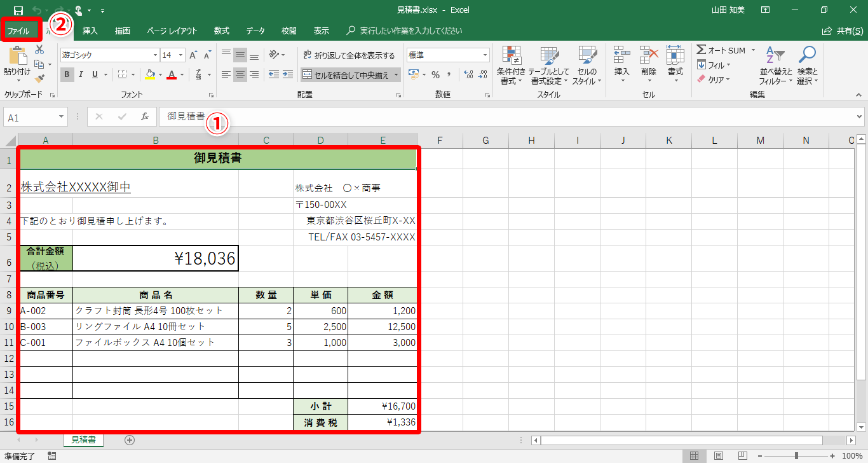Click the Cut scissors icon

[x=39, y=50]
